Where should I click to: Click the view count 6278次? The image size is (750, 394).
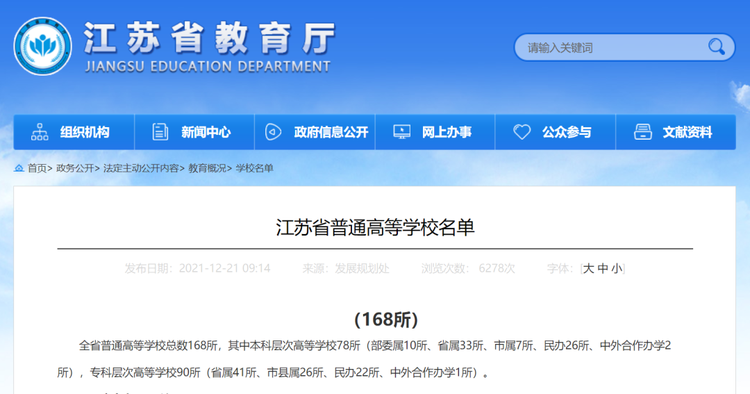point(497,269)
